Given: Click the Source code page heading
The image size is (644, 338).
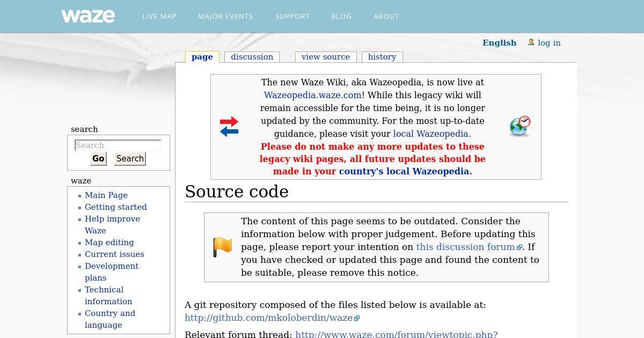Looking at the screenshot, I should pos(237,192).
